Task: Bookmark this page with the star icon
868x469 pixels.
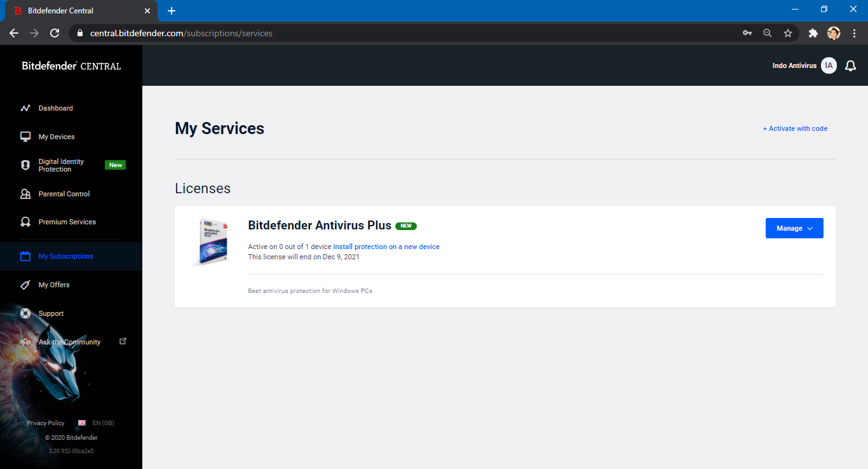Action: tap(788, 33)
